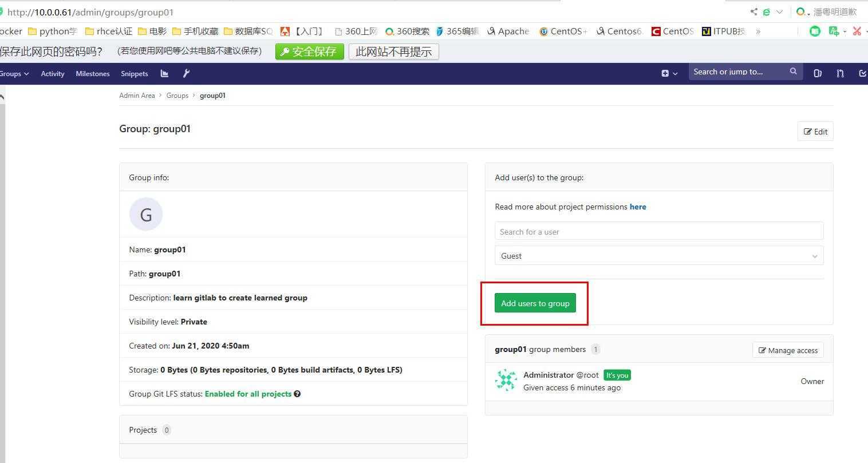Go to Activity in navbar
Image resolution: width=868 pixels, height=463 pixels.
pyautogui.click(x=53, y=73)
